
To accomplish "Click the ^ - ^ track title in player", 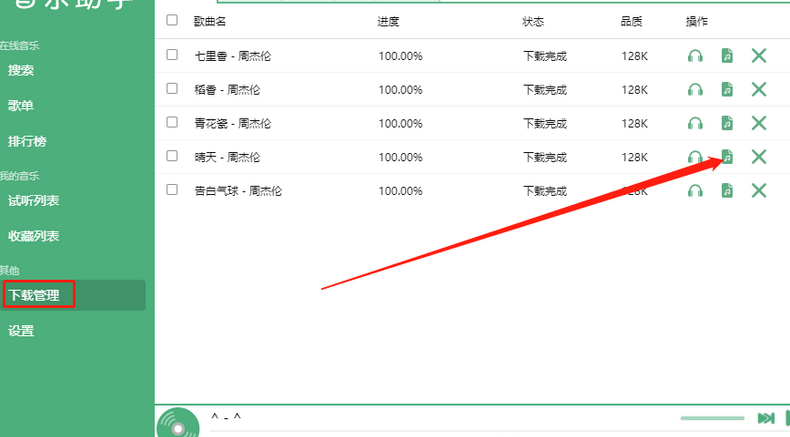I will [x=226, y=417].
